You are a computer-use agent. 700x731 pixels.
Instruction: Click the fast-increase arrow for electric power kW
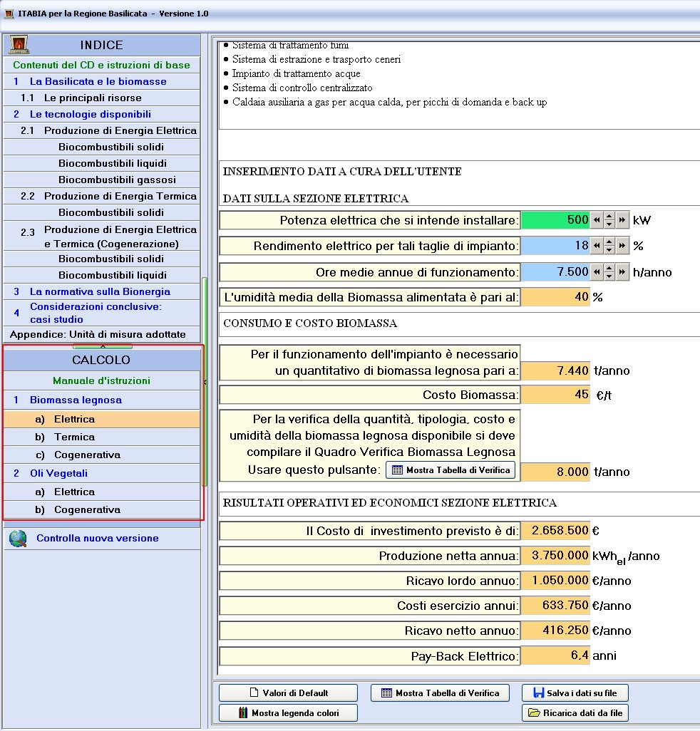(622, 220)
